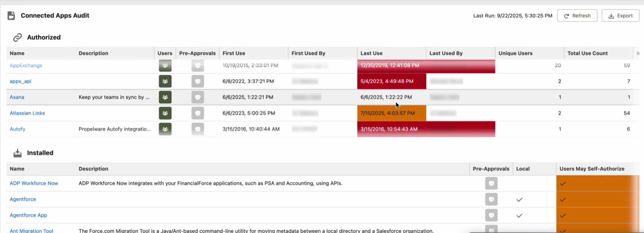Open Users icon for Asana row

click(x=165, y=97)
